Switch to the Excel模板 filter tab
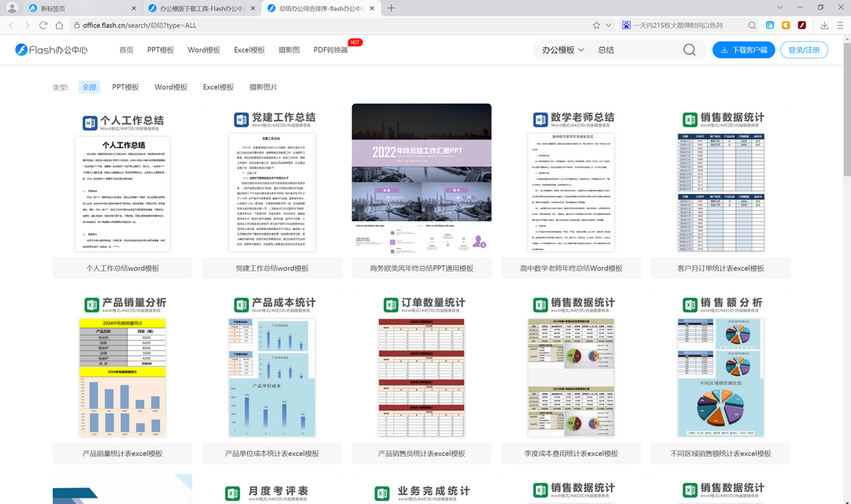The width and height of the screenshot is (851, 504). pos(218,87)
